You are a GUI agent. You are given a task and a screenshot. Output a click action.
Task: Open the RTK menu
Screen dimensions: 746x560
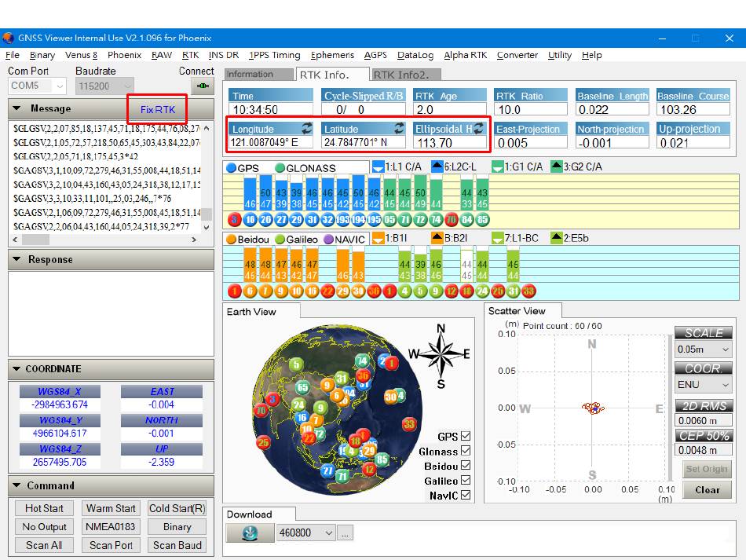[x=190, y=55]
